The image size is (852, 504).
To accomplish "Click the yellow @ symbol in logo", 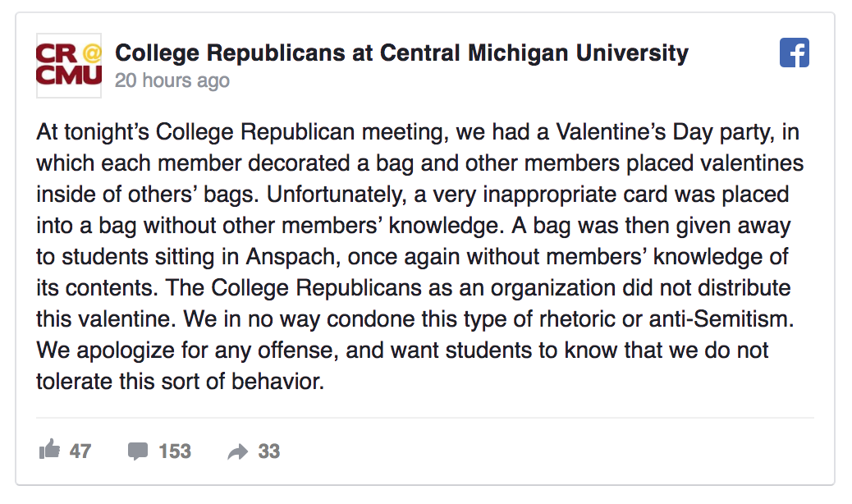I will pos(93,53).
